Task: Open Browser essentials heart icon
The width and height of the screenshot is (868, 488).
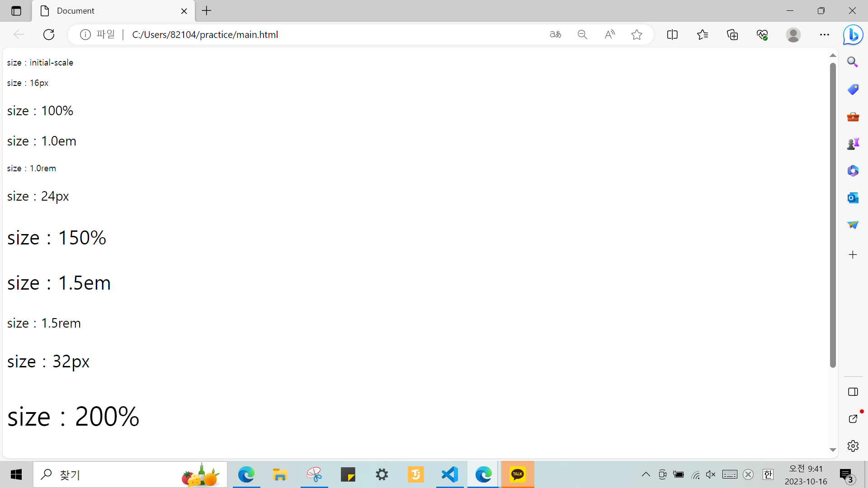Action: (763, 34)
